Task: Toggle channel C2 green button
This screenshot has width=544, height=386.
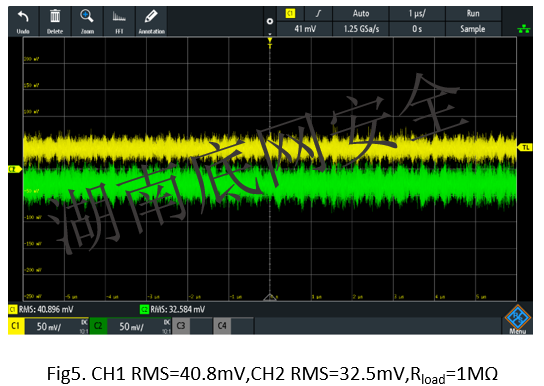Action: (98, 326)
